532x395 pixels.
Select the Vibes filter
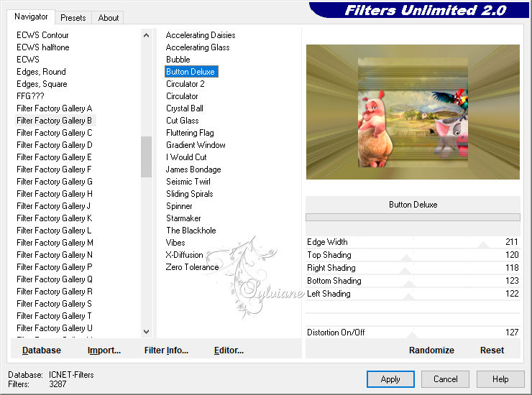click(175, 243)
